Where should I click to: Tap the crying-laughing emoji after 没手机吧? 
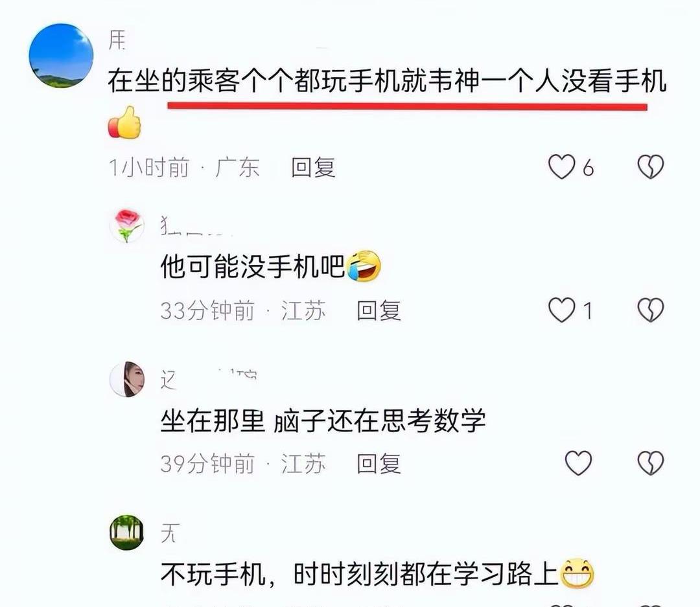[x=364, y=266]
